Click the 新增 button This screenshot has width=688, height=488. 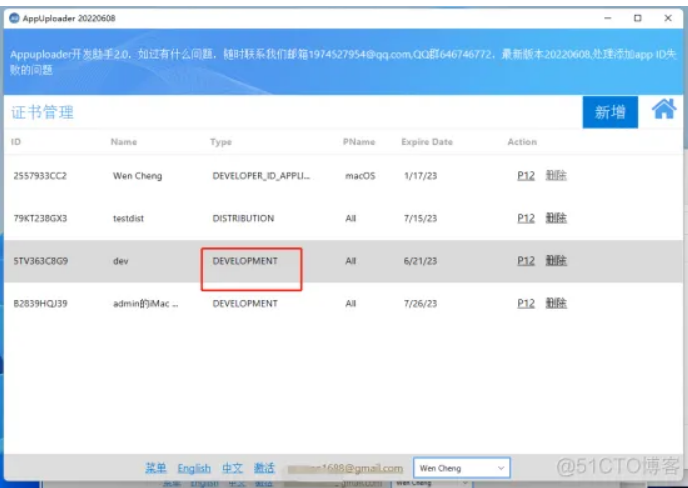pos(610,112)
